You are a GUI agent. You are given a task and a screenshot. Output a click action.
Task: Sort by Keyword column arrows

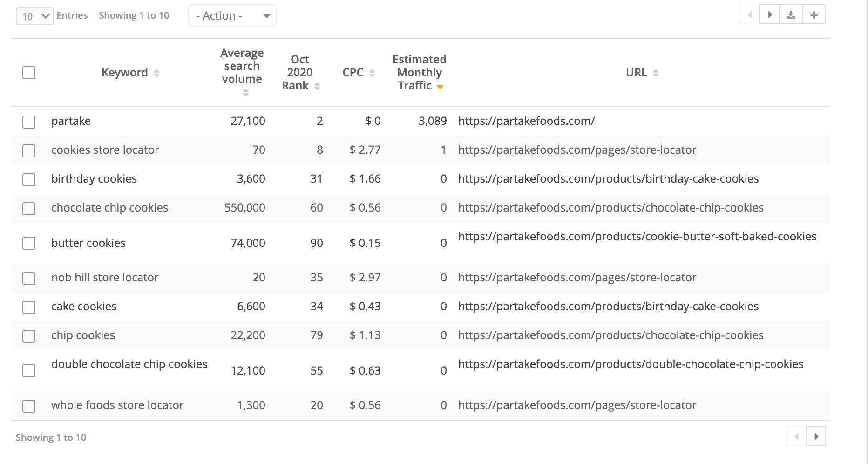click(x=156, y=73)
